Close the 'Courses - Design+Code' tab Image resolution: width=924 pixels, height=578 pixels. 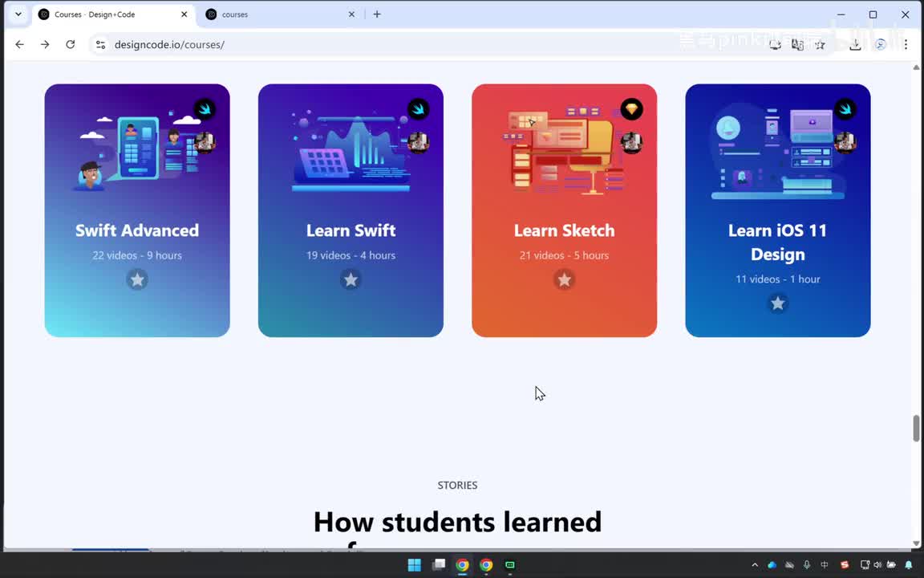[x=184, y=14]
